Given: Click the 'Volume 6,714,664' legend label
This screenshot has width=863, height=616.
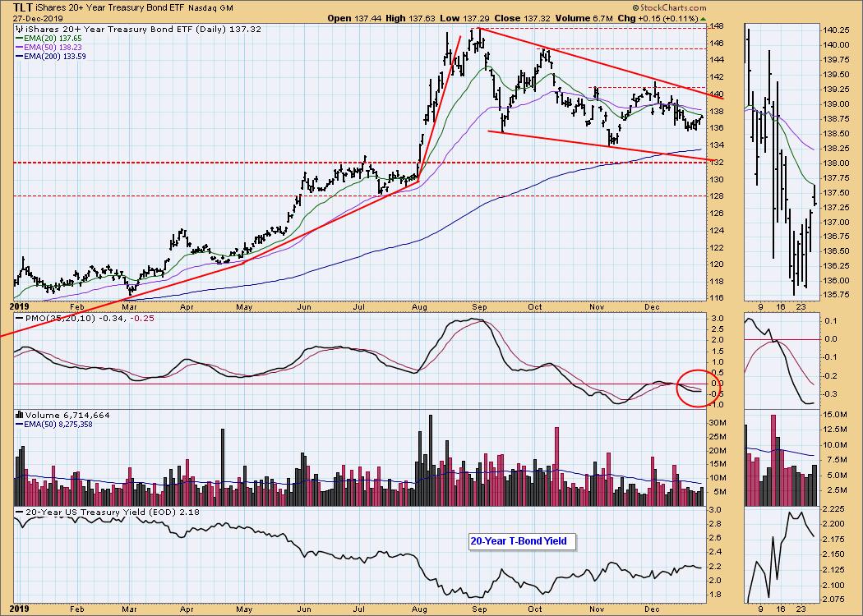Looking at the screenshot, I should pos(67,416).
